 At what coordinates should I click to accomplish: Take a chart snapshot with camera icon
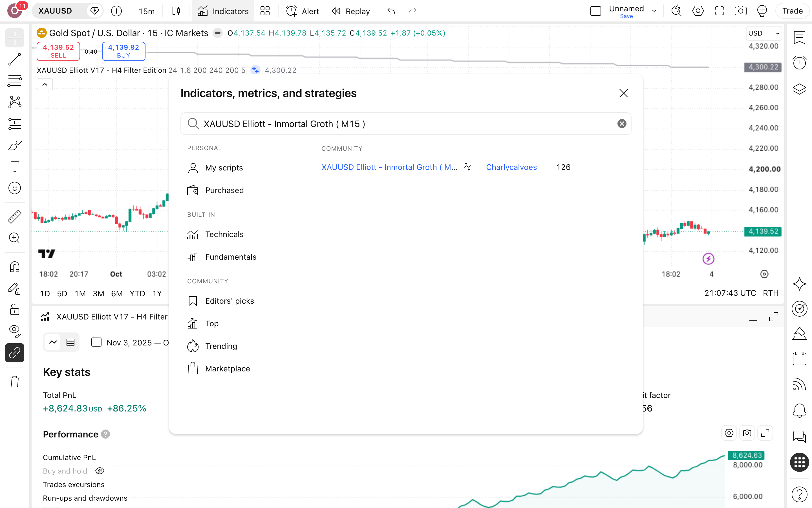[740, 11]
